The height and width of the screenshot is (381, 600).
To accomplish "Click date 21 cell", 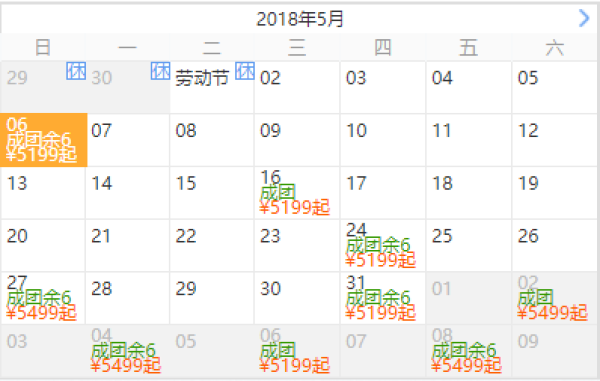I will point(127,246).
